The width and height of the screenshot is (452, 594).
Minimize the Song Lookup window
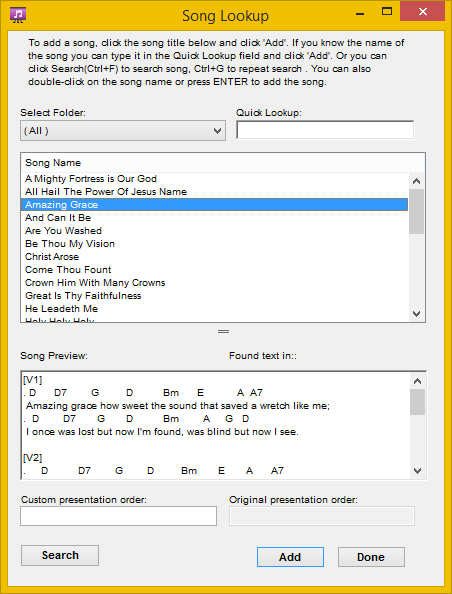click(x=360, y=14)
